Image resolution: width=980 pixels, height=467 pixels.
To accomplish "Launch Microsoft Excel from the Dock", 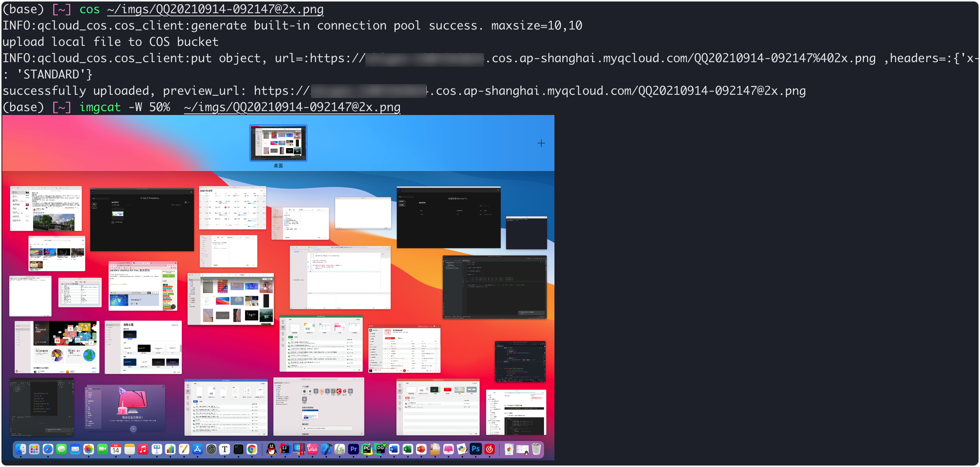I will [x=408, y=450].
